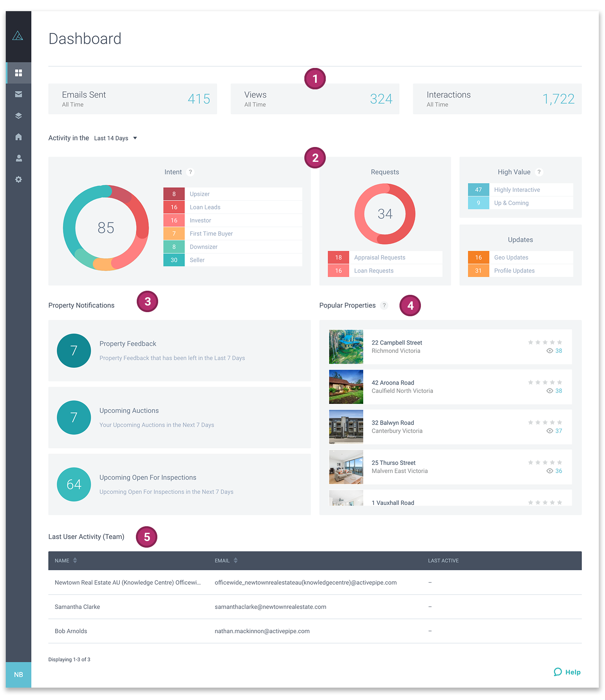The image size is (605, 700).
Task: Click the LAST ACTIVE column header
Action: click(x=443, y=560)
